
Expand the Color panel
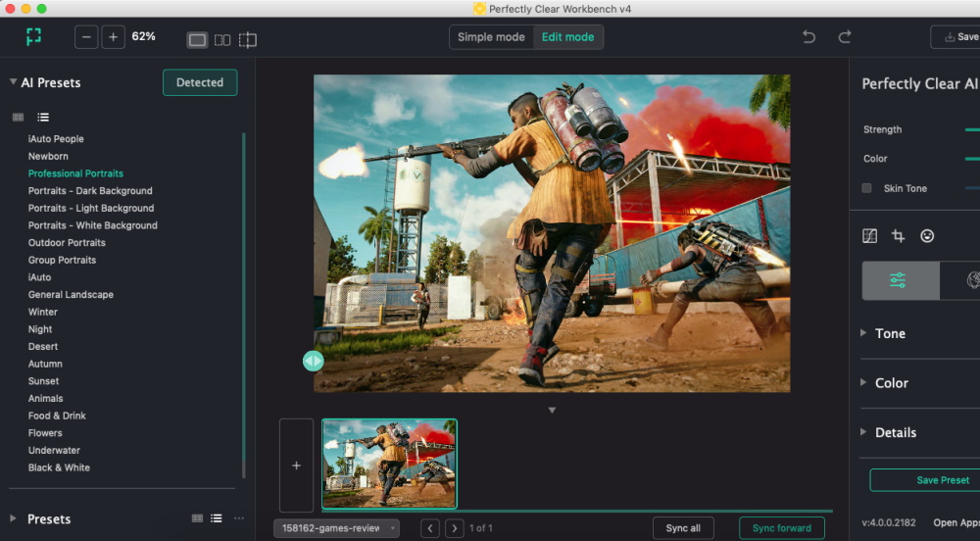point(863,382)
